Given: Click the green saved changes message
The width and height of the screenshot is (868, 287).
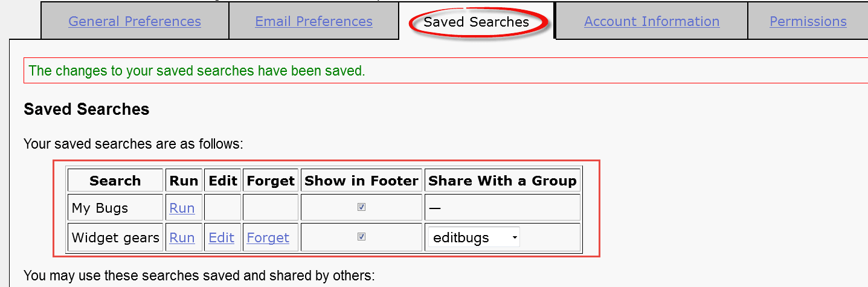Looking at the screenshot, I should pyautogui.click(x=197, y=71).
